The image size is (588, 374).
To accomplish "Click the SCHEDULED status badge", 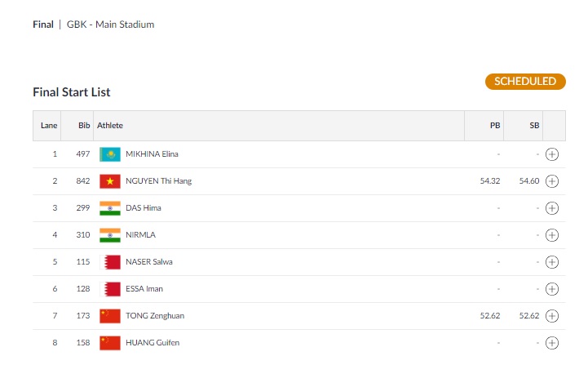I will (x=525, y=82).
